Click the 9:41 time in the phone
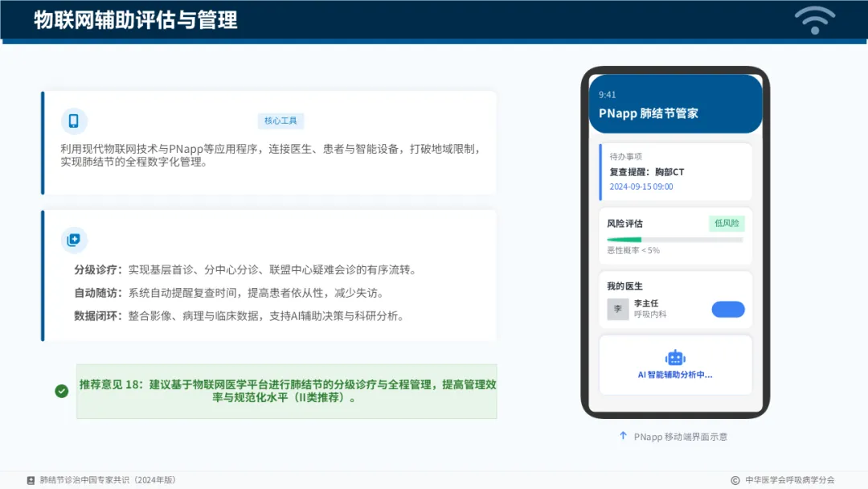This screenshot has width=868, height=489. click(x=608, y=95)
